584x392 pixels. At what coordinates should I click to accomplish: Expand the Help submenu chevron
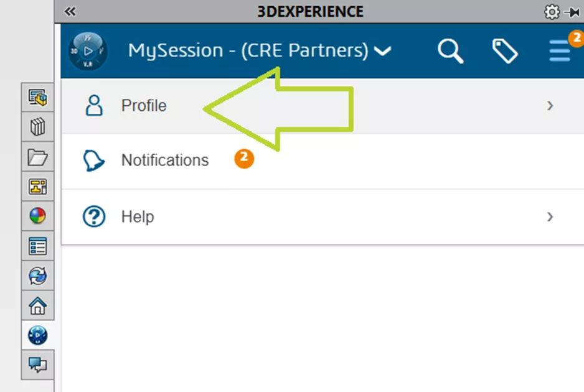click(550, 217)
